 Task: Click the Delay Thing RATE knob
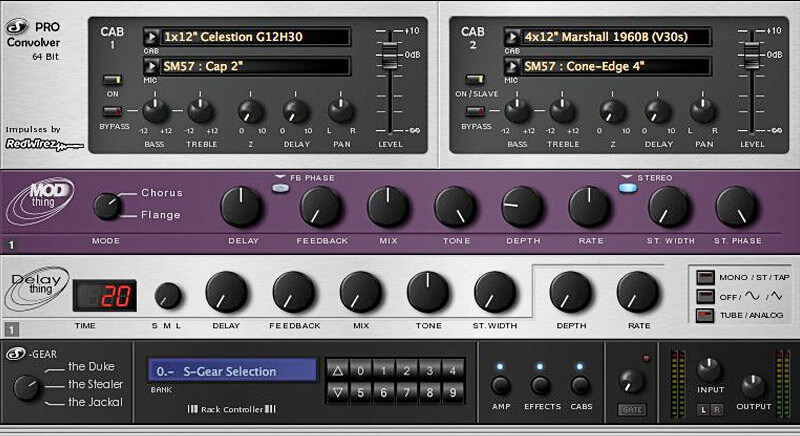tap(638, 292)
